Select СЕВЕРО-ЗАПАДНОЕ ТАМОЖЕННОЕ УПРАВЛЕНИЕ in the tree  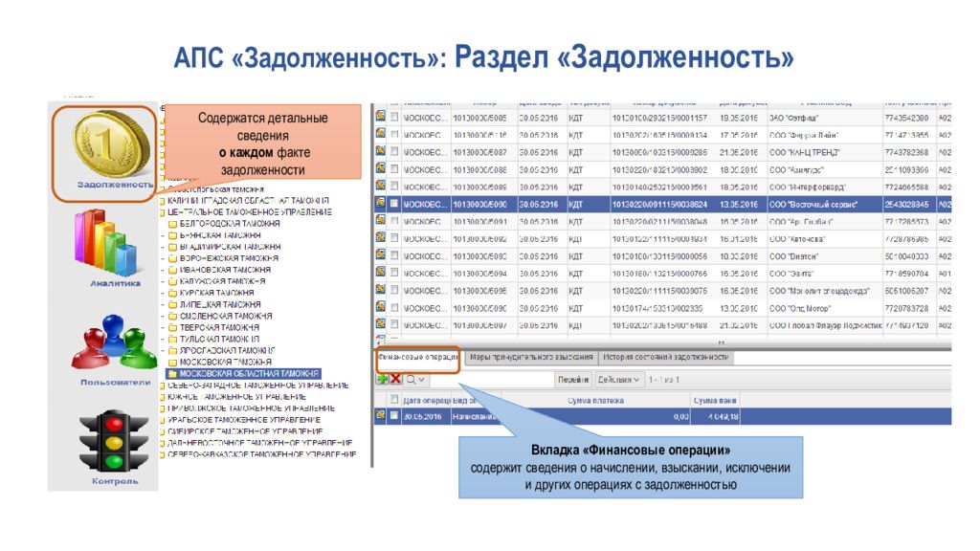click(258, 386)
